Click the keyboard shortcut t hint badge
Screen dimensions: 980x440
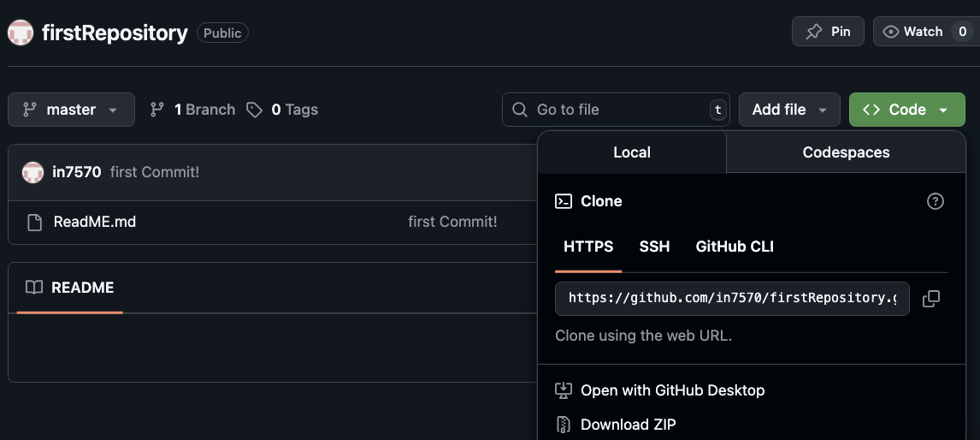[x=718, y=110]
